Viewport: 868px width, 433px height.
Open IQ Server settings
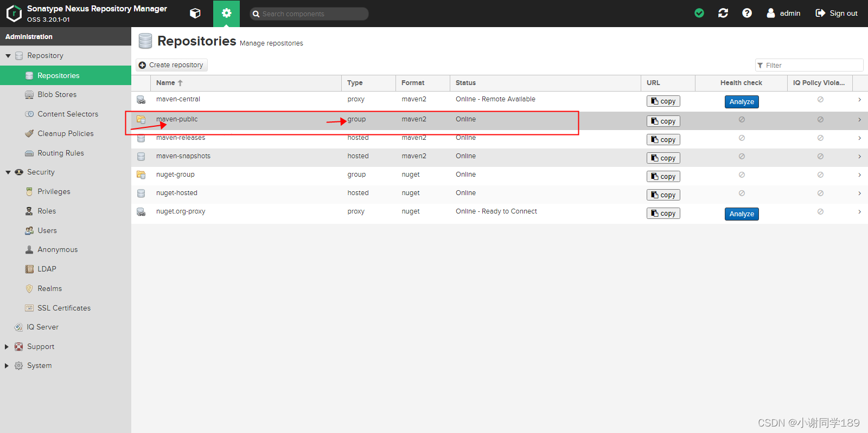tap(43, 327)
